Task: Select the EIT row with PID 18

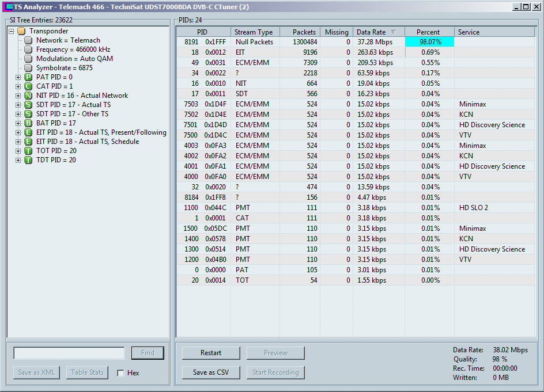Action: (x=356, y=52)
